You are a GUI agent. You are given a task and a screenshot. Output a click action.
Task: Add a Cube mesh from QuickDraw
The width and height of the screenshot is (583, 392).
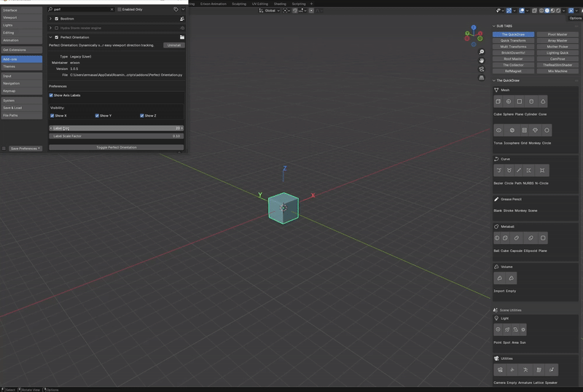[498, 101]
